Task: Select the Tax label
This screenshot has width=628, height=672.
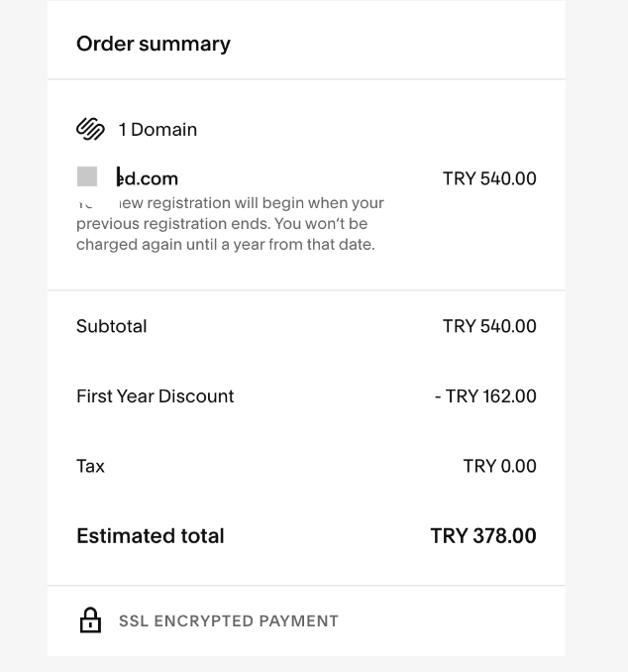Action: point(90,466)
